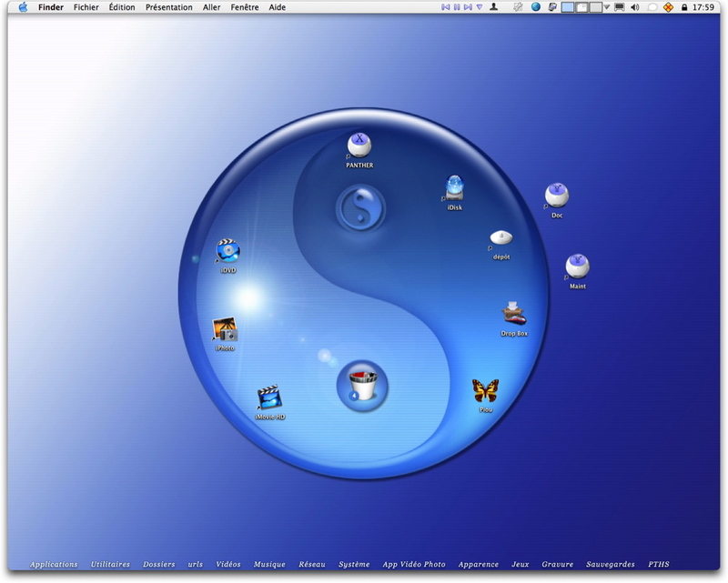Open the display menu bar icon
Viewport: 728px width, 583px height.
620,7
